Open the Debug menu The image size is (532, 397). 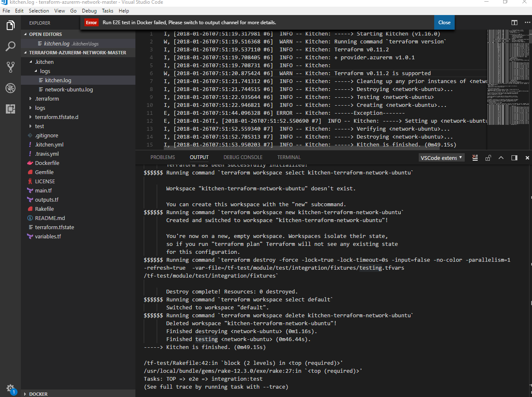click(x=89, y=11)
